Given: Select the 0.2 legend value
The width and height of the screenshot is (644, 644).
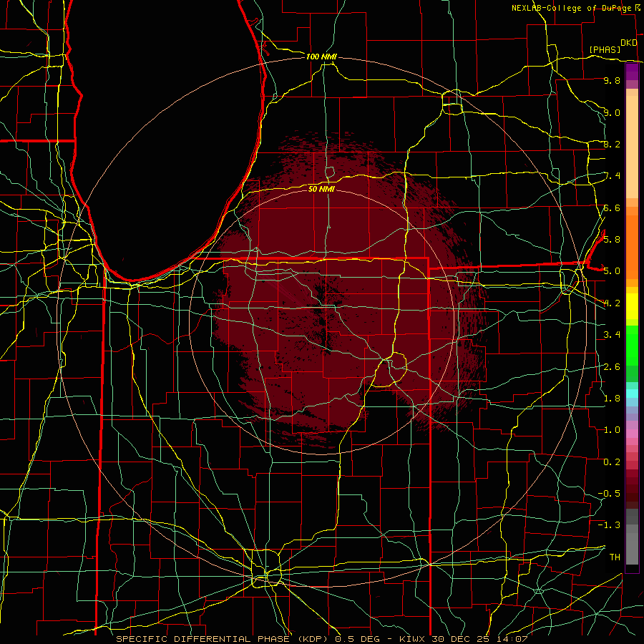Looking at the screenshot, I should pyautogui.click(x=612, y=462).
